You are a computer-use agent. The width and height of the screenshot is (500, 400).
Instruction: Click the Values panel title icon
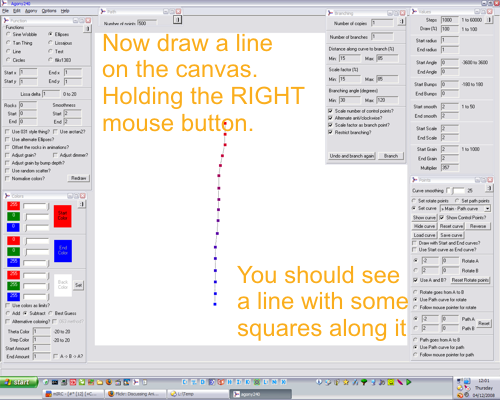point(415,11)
